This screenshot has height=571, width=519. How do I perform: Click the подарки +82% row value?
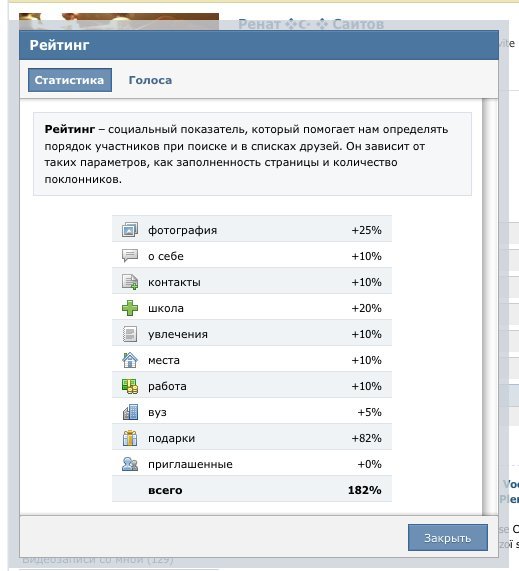366,438
